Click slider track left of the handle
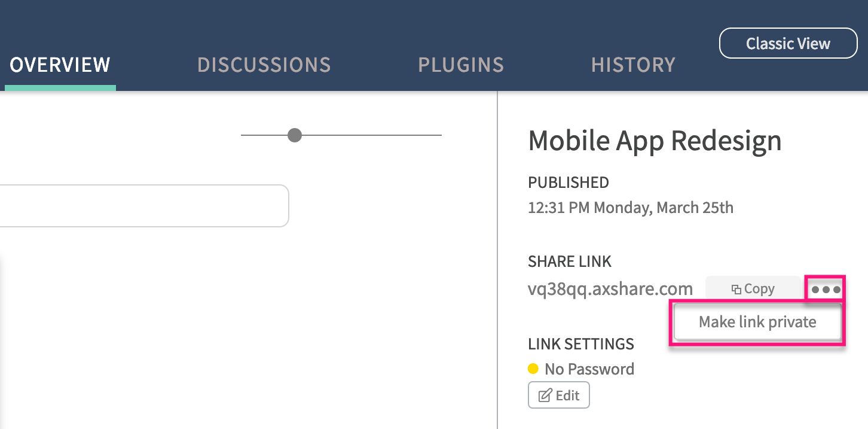Viewport: 868px width, 429px height. coord(264,135)
